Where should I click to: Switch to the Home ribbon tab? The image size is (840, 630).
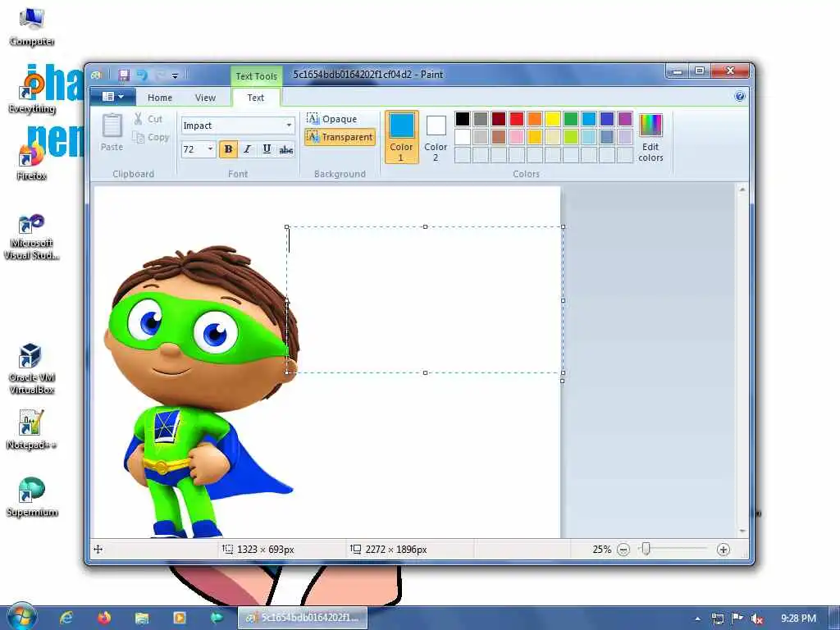pyautogui.click(x=160, y=98)
